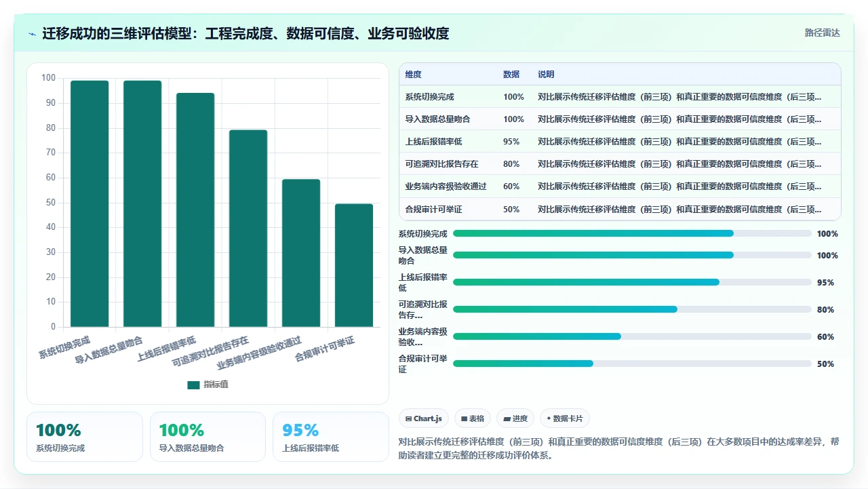Open the 导入数据总量吻合 100% stat card
Screen dimensions: 868x489
coord(208,437)
